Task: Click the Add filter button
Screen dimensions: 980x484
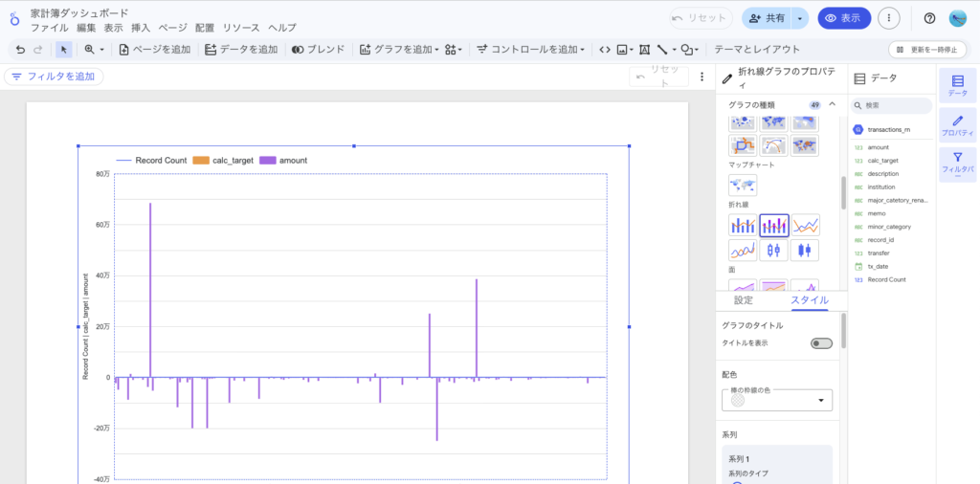Action: (54, 77)
